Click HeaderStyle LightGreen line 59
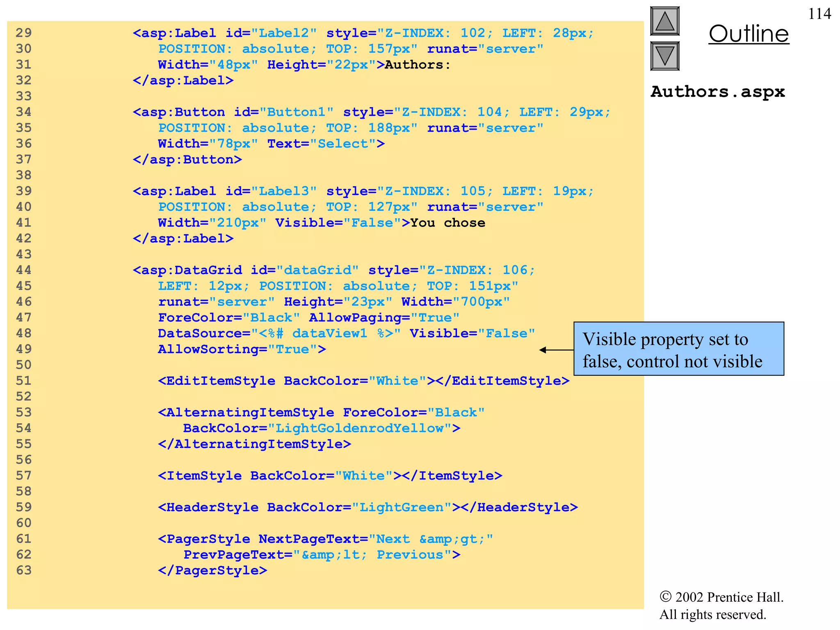The width and height of the screenshot is (840, 630). click(368, 507)
